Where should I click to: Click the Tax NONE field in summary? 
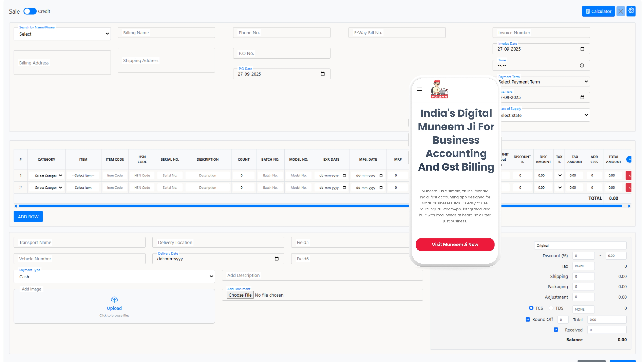coord(583,266)
